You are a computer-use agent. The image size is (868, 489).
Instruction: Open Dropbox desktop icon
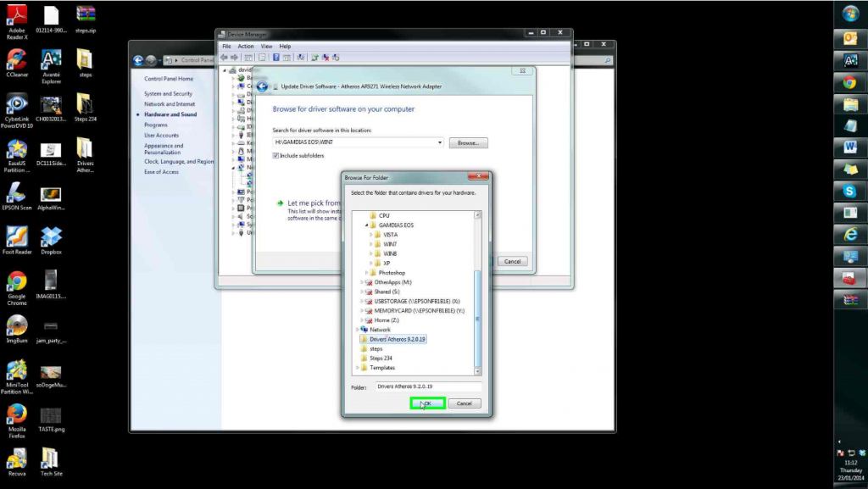click(x=51, y=240)
